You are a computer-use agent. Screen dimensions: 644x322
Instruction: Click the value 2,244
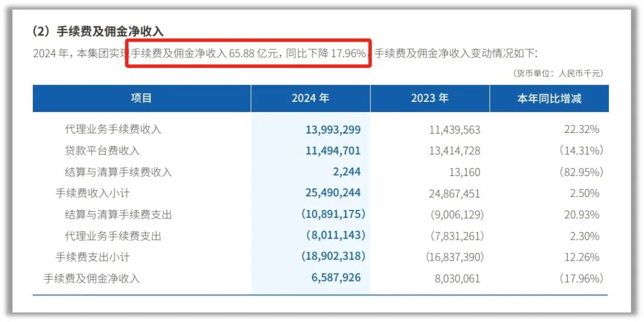pyautogui.click(x=347, y=172)
